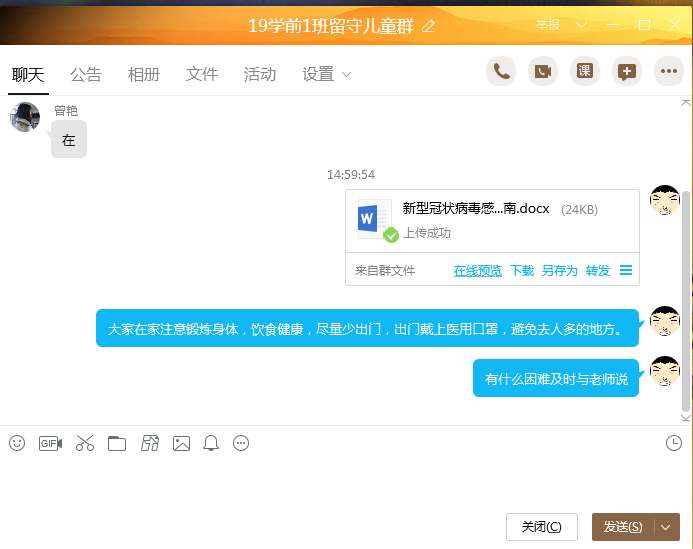Screen dimensions: 693x549
Task: Expand the title bar dropdown arrow
Action: tap(582, 25)
